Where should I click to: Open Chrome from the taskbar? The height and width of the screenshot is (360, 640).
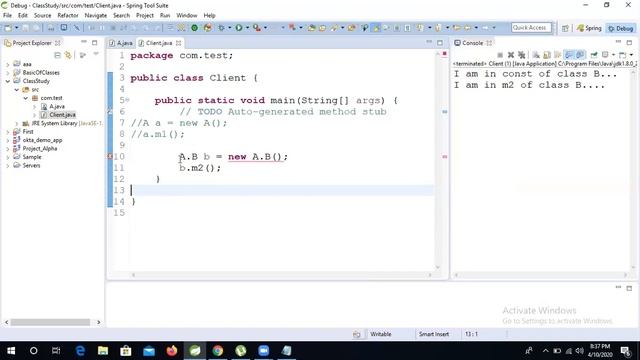218,350
